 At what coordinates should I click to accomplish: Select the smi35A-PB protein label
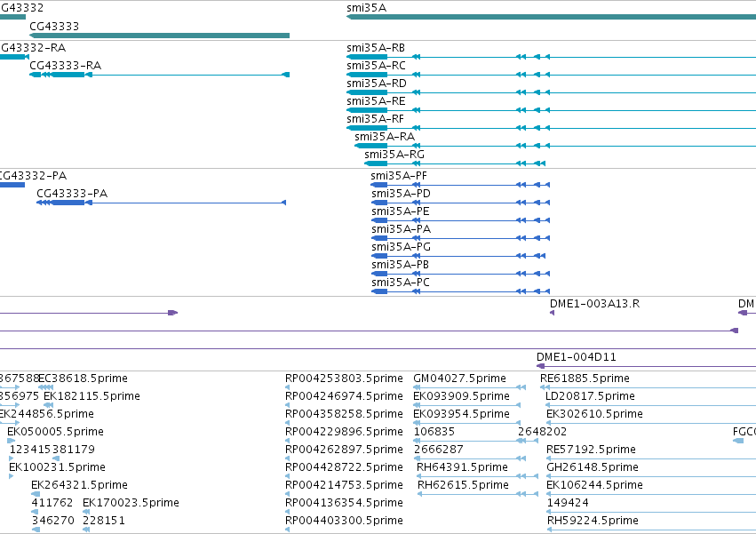400,266
